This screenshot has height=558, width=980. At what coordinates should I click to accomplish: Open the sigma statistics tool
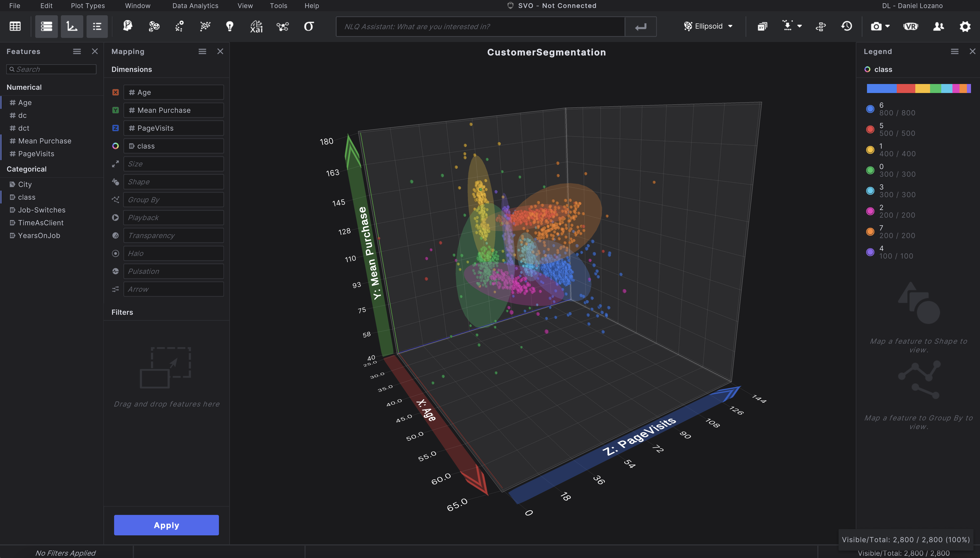(x=309, y=26)
